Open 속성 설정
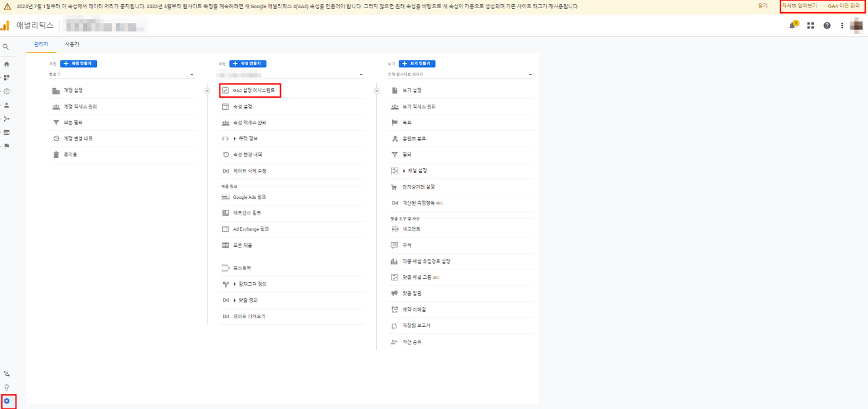 click(x=242, y=106)
